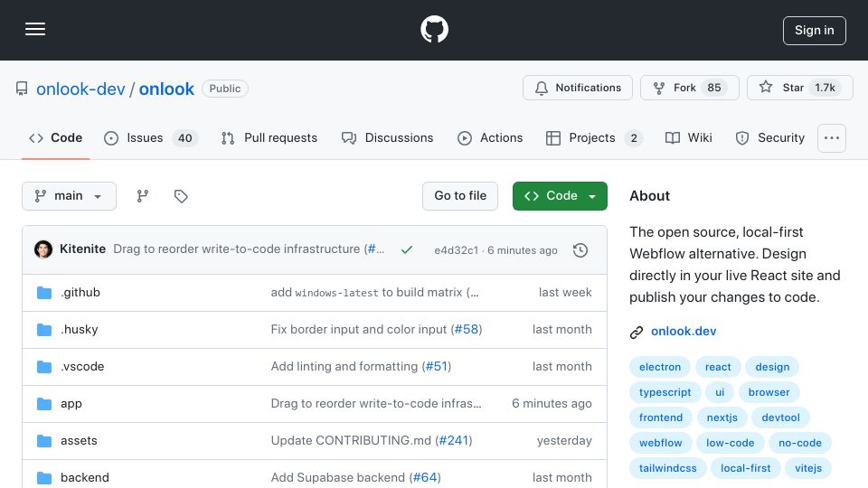Open commit hash e4d32c1

(456, 250)
